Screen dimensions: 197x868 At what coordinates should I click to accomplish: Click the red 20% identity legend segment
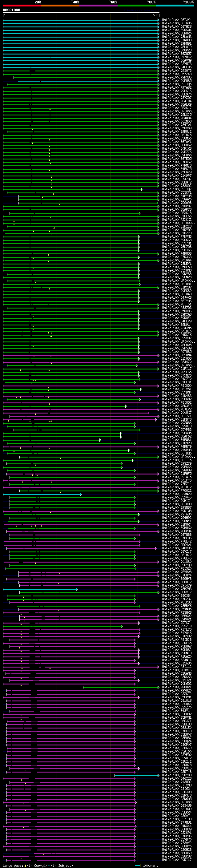(x=22, y=6)
